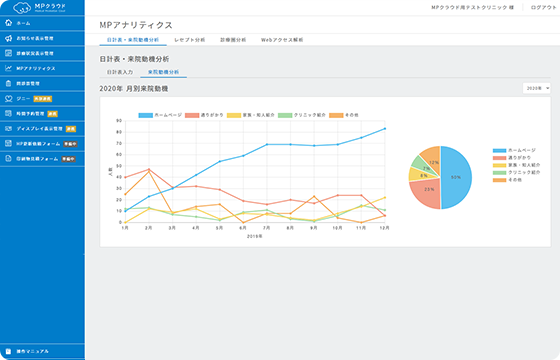
Task: Open the 2020年 year dropdown
Action: tap(536, 88)
